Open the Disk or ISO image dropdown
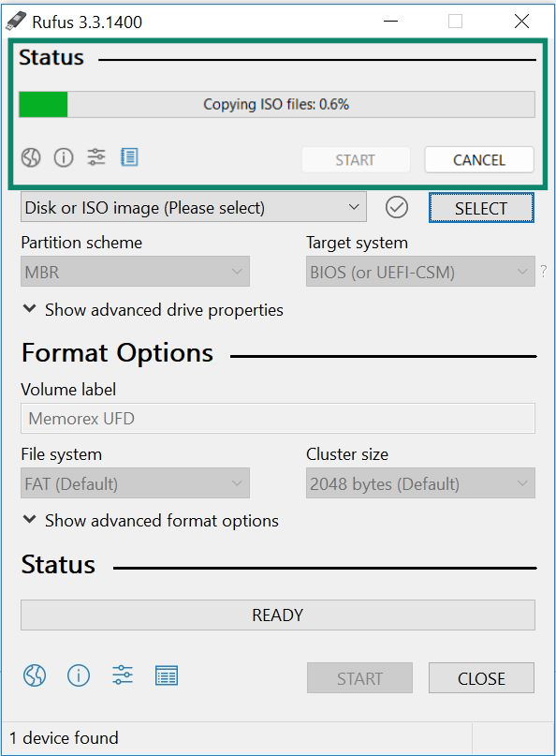This screenshot has height=756, width=556. coord(194,207)
